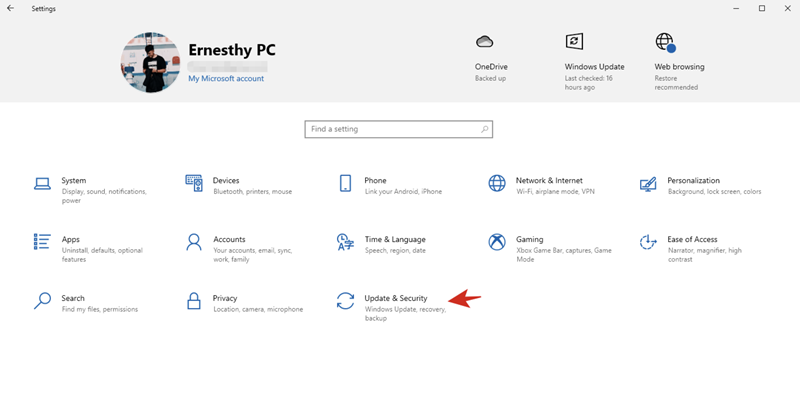Open Network & Internet globe icon

coord(497,183)
